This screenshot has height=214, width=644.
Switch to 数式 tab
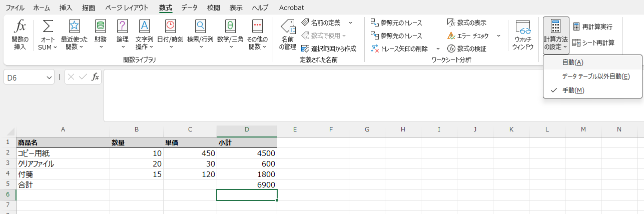[x=165, y=7]
